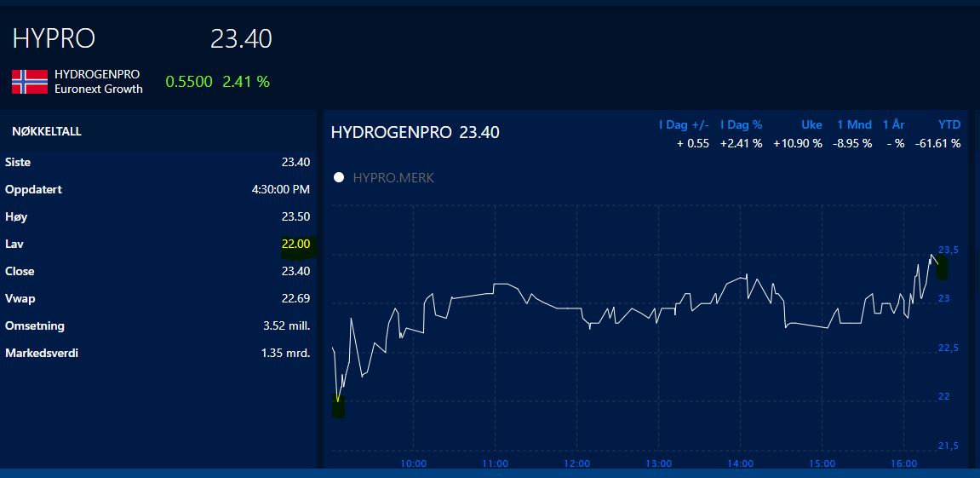Select the 1 Mnd period header
This screenshot has height=478, width=980.
click(854, 125)
